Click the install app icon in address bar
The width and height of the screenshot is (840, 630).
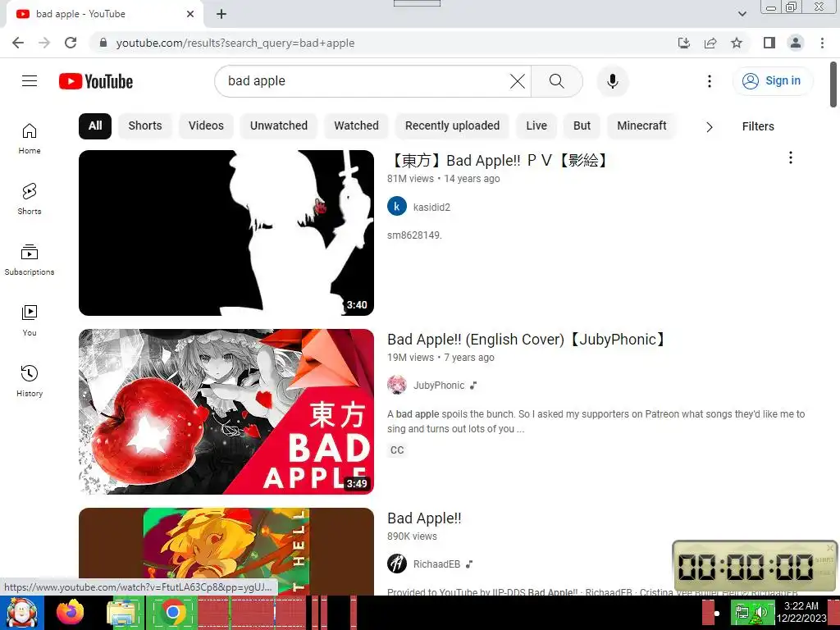point(684,43)
